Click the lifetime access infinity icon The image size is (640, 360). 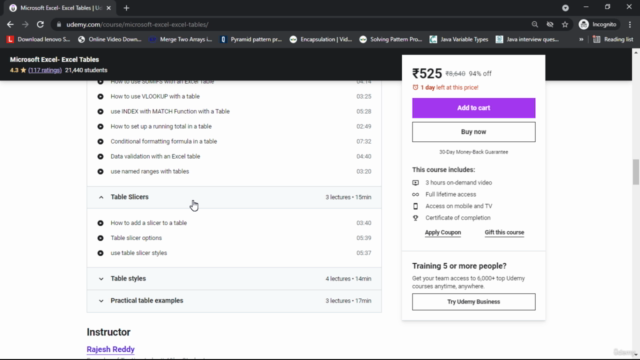(416, 194)
